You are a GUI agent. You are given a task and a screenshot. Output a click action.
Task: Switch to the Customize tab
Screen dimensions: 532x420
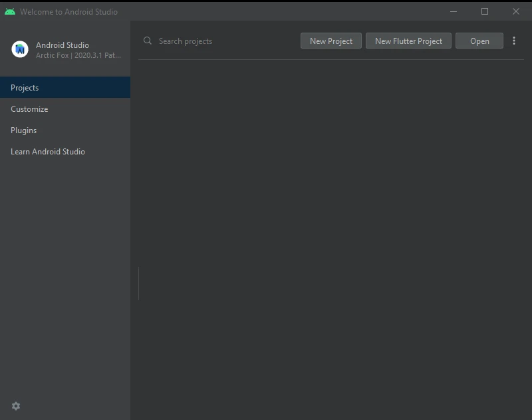click(x=29, y=108)
